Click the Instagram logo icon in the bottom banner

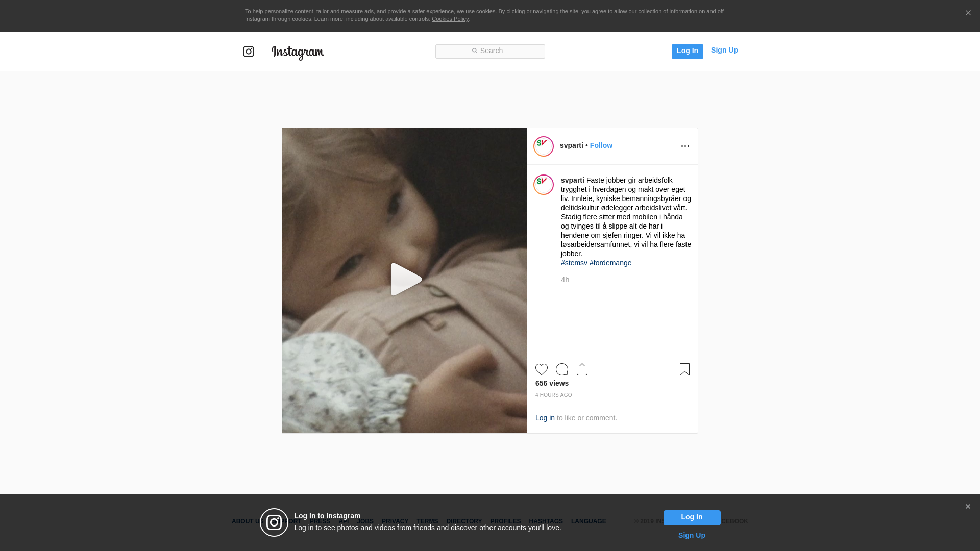(x=274, y=522)
